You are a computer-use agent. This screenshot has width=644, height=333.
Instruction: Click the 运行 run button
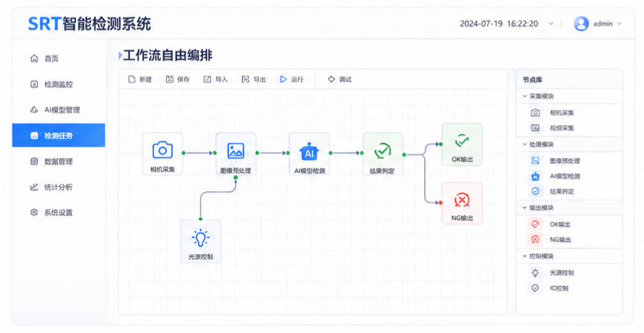click(291, 79)
